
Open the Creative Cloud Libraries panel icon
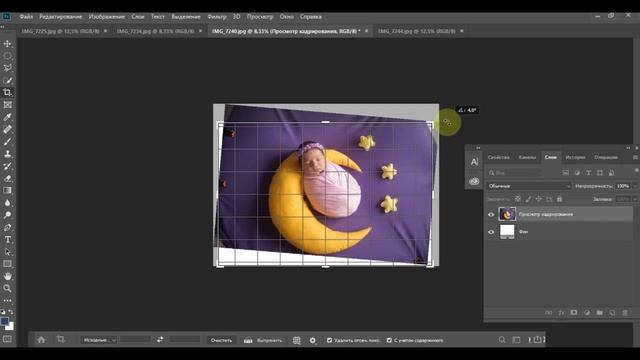[474, 181]
